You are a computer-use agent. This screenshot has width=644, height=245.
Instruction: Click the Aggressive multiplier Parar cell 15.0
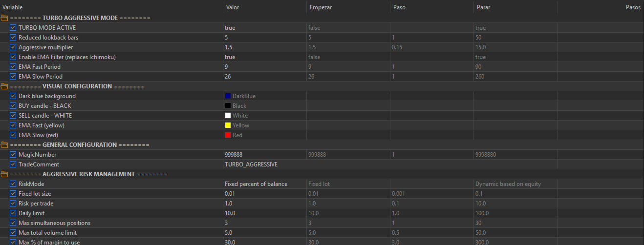(x=515, y=47)
